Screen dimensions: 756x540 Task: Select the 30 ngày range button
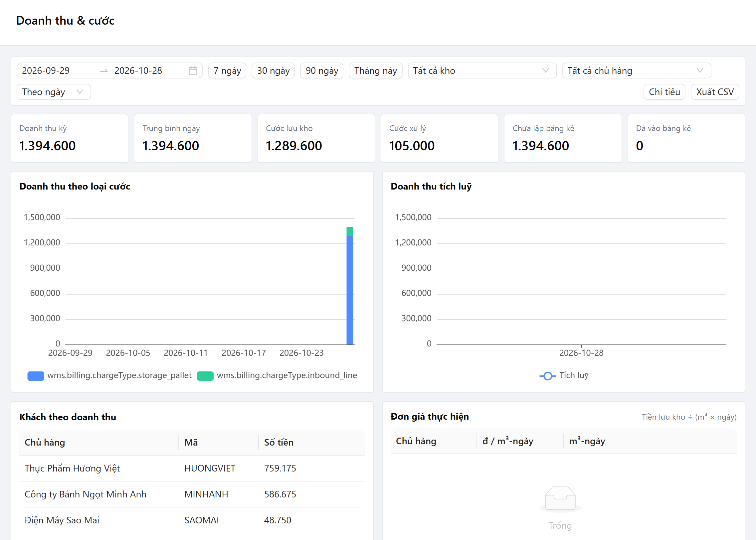click(x=273, y=71)
